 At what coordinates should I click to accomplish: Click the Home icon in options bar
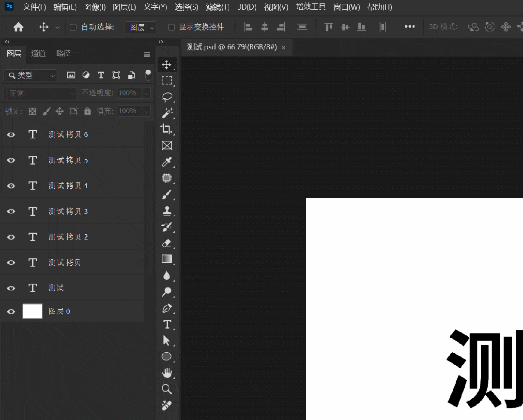[18, 27]
